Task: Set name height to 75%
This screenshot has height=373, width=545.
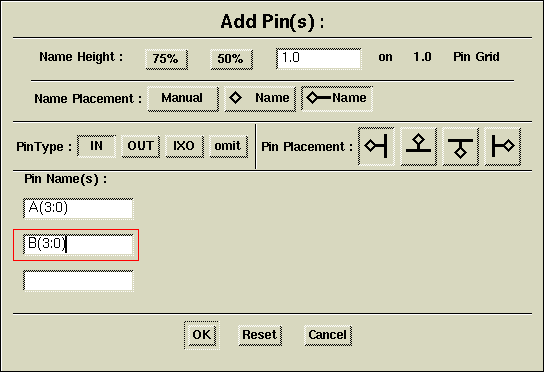Action: click(x=166, y=59)
